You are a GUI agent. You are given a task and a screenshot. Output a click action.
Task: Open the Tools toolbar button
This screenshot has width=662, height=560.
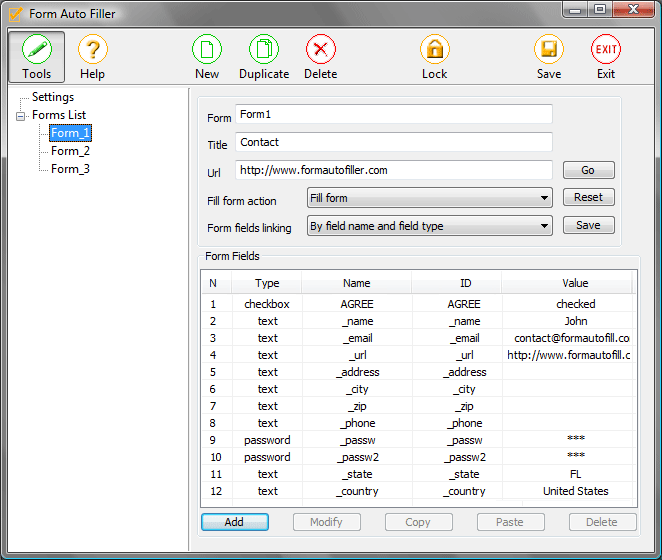[37, 57]
